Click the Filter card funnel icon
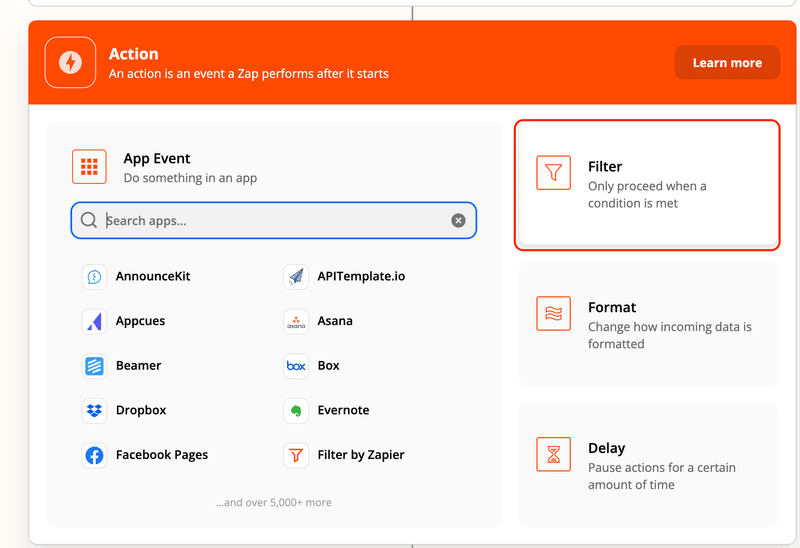This screenshot has height=548, width=800. pos(554,172)
